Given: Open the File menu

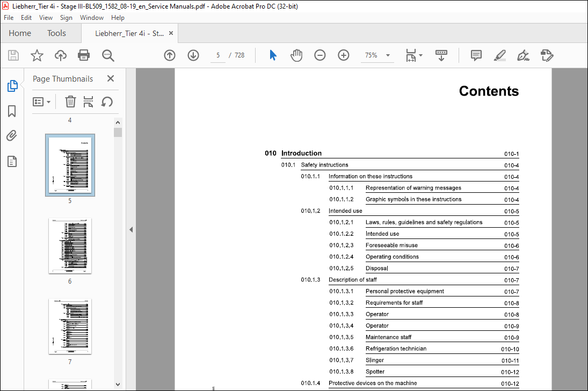Looking at the screenshot, I should pos(9,18).
